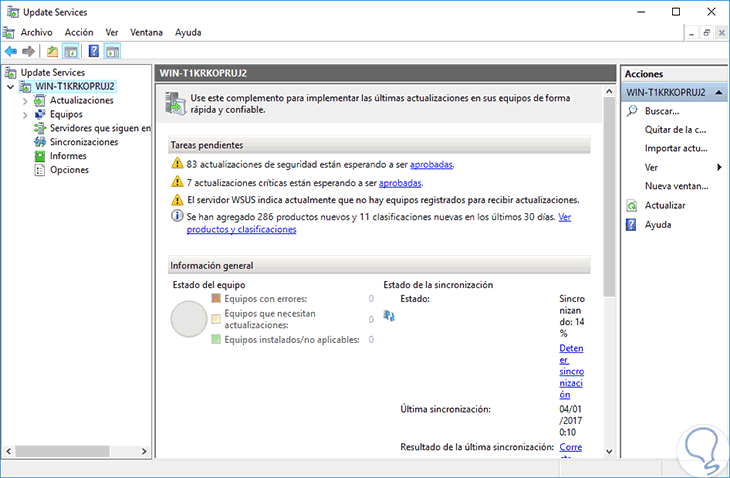Click the Back arrow toolbar icon

coord(11,51)
